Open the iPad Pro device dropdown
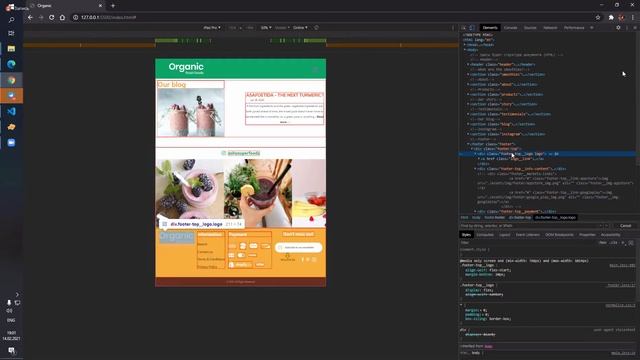The image size is (640, 360). coord(212,28)
